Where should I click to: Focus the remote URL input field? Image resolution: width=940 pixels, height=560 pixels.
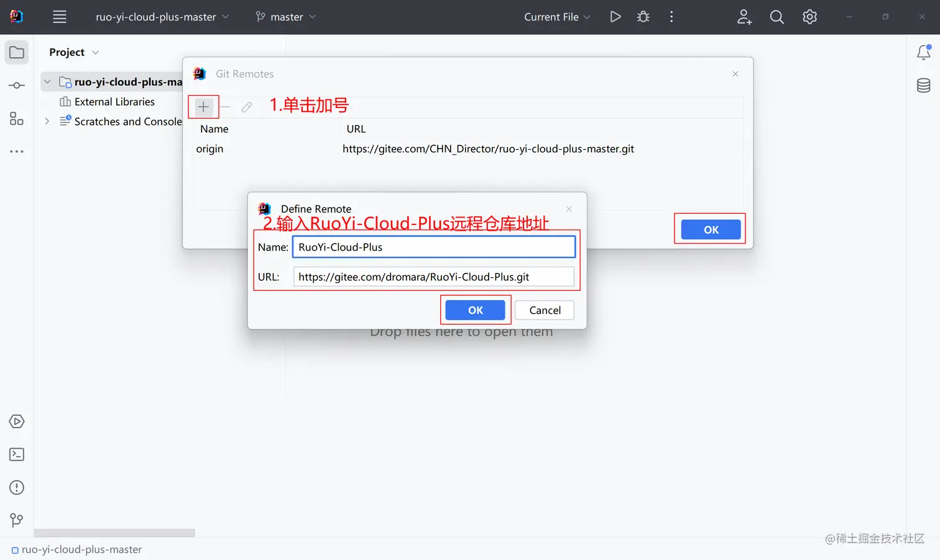click(x=434, y=277)
